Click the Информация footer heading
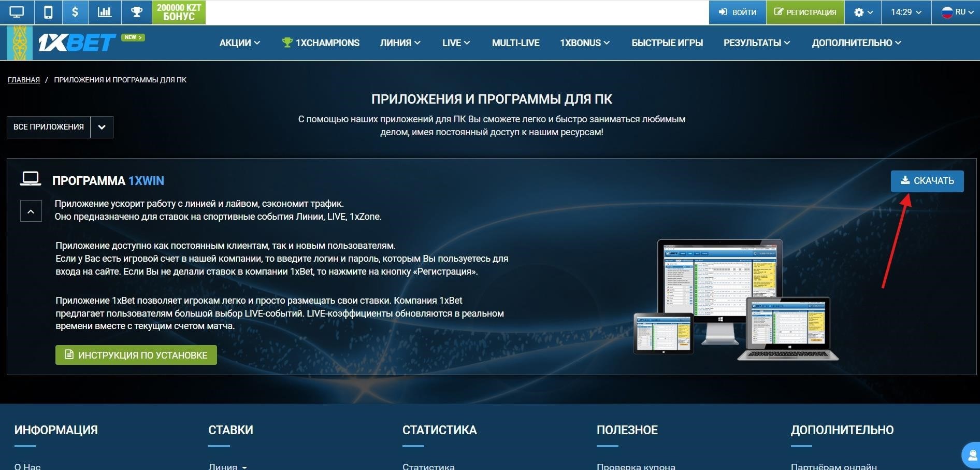980x470 pixels. tap(56, 430)
